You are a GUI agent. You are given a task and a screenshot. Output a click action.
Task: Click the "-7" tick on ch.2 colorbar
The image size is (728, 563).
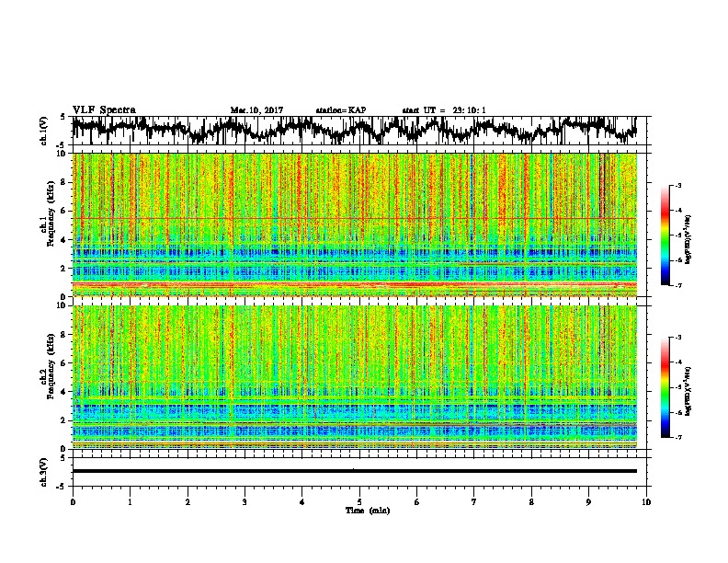(677, 437)
